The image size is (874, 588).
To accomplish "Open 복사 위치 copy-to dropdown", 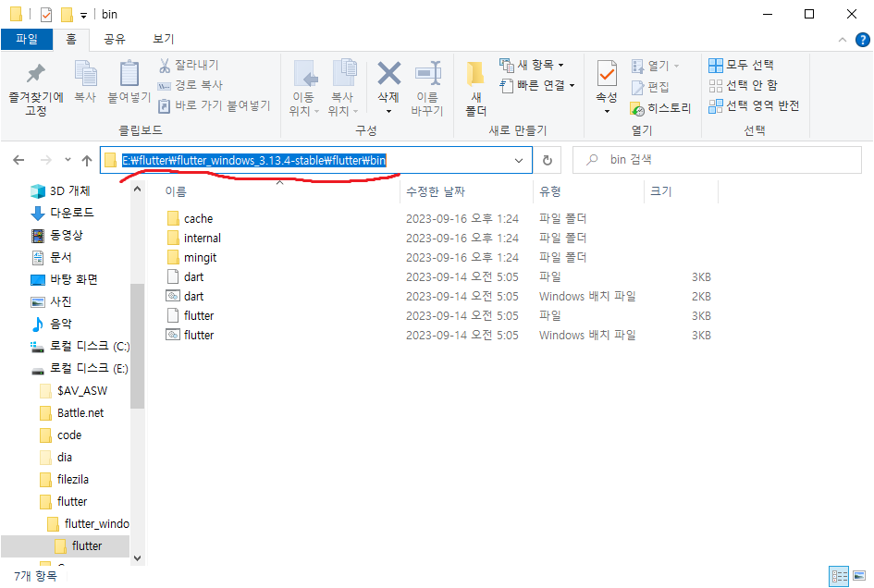I will pyautogui.click(x=342, y=88).
